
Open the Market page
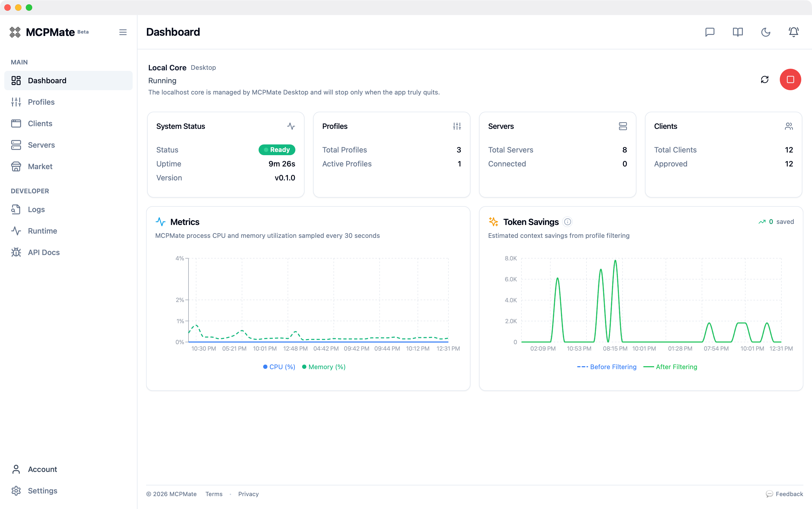pos(68,167)
